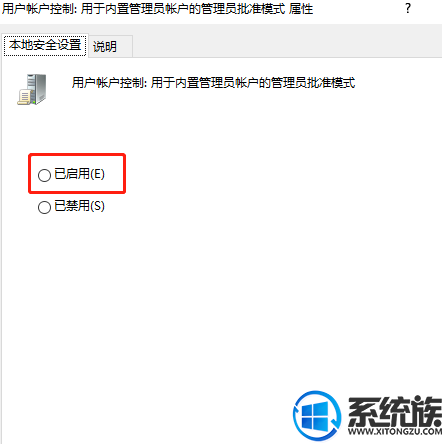Click the 用户帐户控制 policy name label
The image size is (442, 444).
tap(214, 83)
